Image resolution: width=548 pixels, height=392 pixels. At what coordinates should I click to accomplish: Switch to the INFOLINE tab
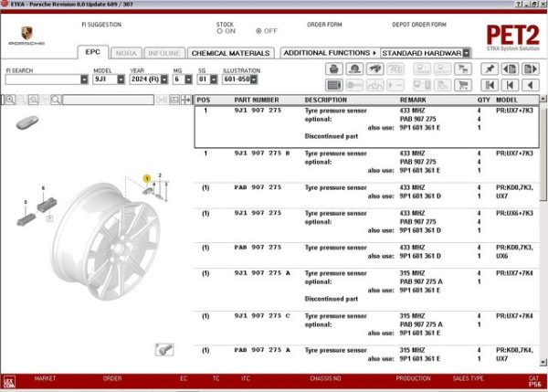pos(164,53)
